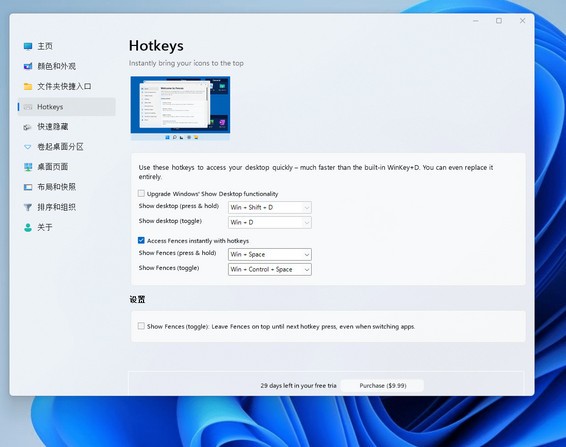Click '29 days left in your free trial' text
Image resolution: width=566 pixels, height=447 pixels.
point(299,386)
